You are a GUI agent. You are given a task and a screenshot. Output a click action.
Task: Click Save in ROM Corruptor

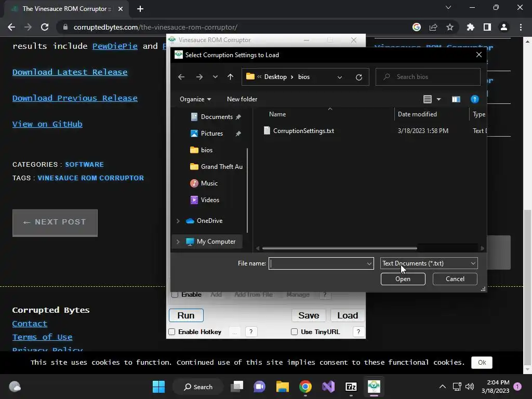[309, 315]
